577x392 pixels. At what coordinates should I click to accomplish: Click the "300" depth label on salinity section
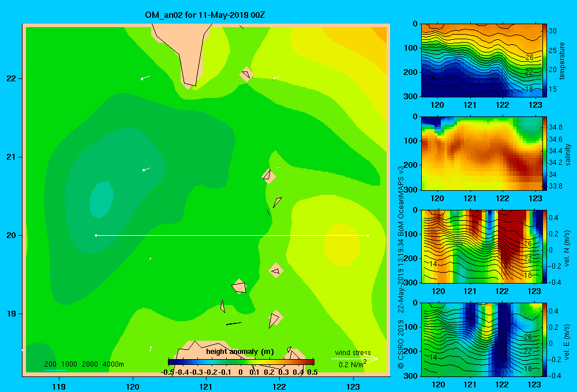coord(411,190)
